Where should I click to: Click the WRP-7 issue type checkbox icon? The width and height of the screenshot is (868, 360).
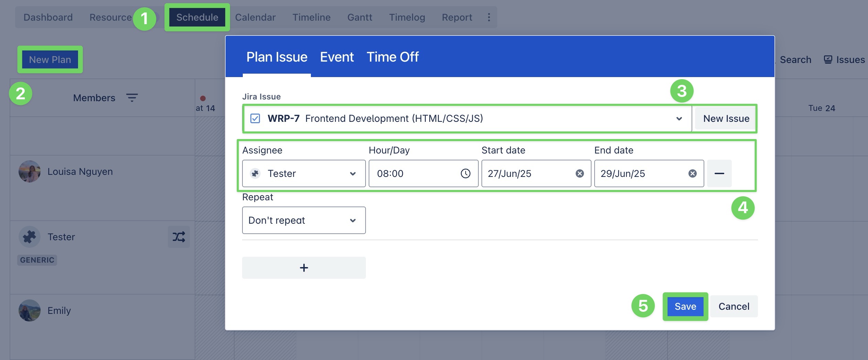(x=255, y=118)
